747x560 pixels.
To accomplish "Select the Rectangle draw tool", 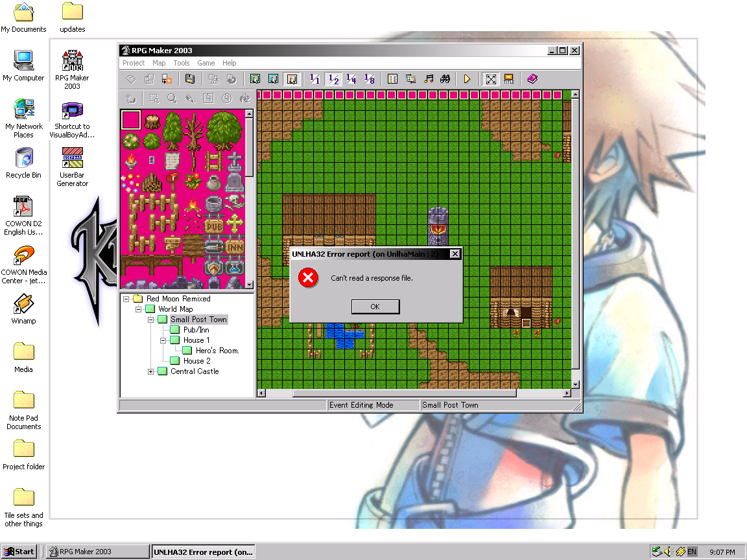I will [x=208, y=99].
